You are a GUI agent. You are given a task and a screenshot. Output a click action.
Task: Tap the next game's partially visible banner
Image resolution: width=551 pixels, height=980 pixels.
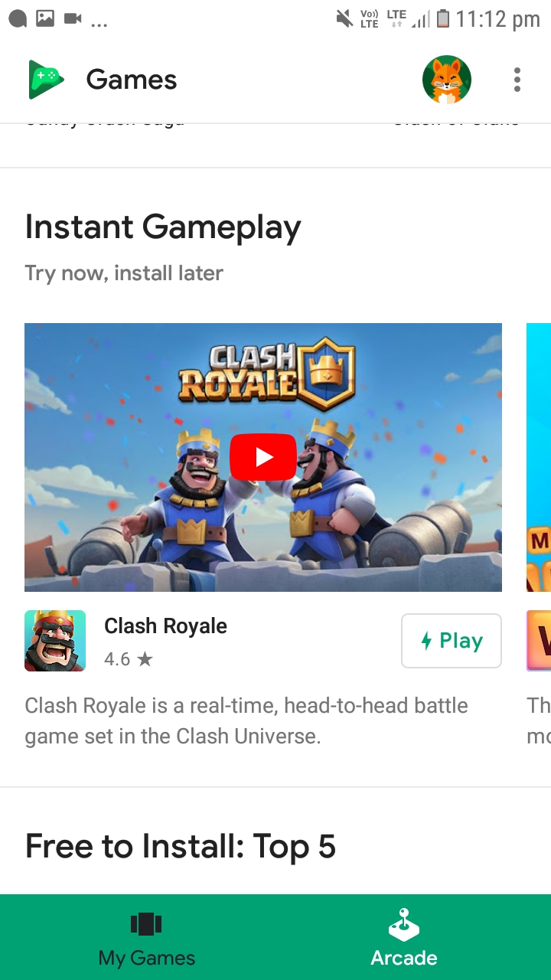tap(539, 457)
